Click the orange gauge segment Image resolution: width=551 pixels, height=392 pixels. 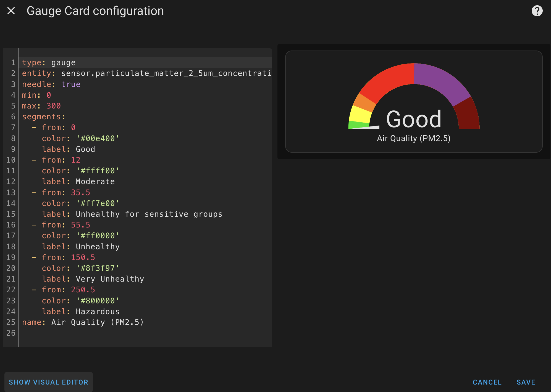(x=365, y=103)
